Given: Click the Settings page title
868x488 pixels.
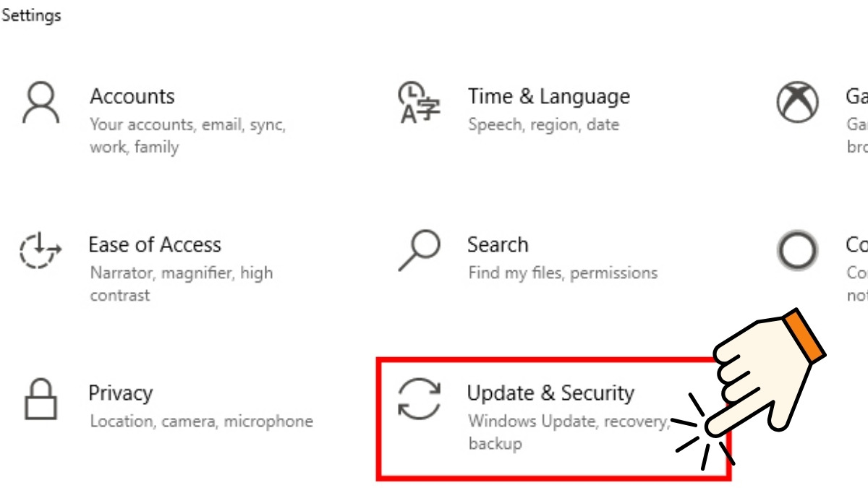Looking at the screenshot, I should [31, 15].
